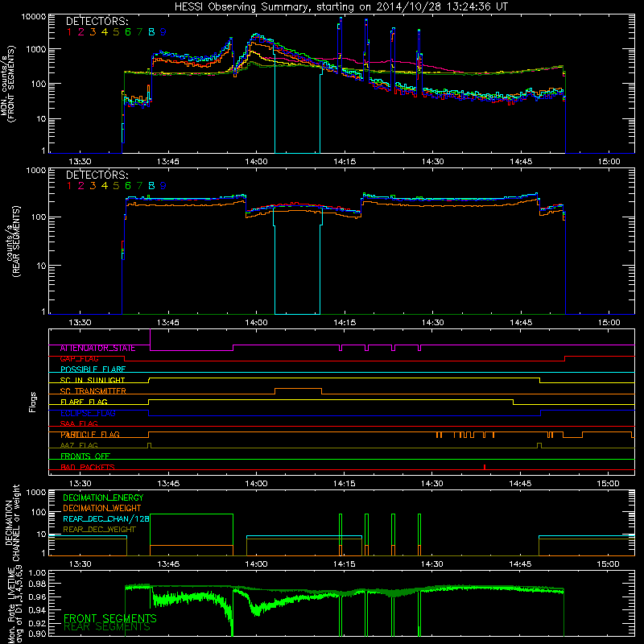644x644 pixels.
Task: Click the FRONTS_OFF flag label
Action: [85, 456]
